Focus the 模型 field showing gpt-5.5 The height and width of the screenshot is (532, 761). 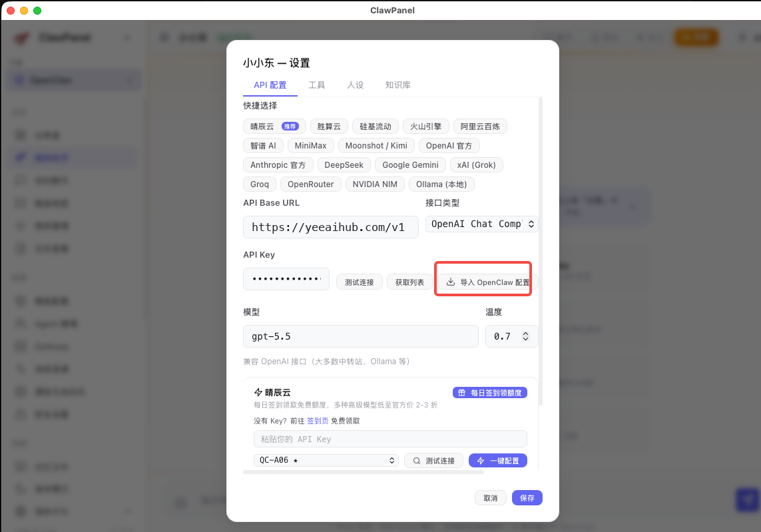click(361, 336)
